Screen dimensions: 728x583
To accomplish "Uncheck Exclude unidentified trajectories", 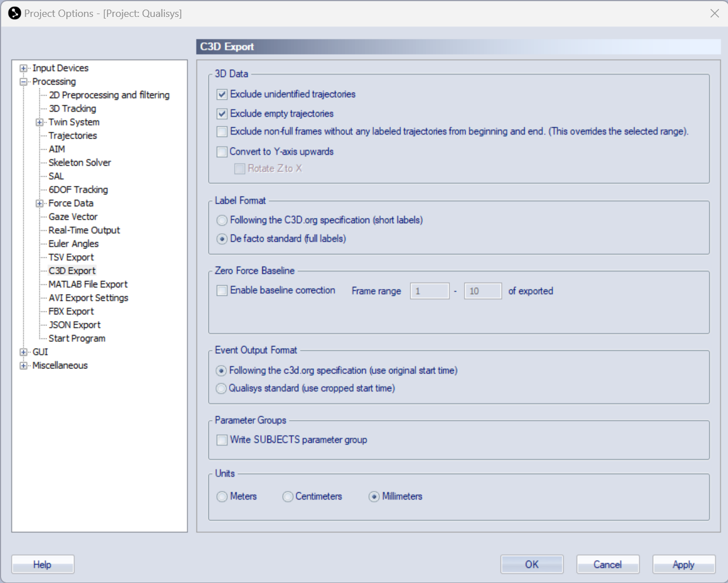I will point(222,95).
